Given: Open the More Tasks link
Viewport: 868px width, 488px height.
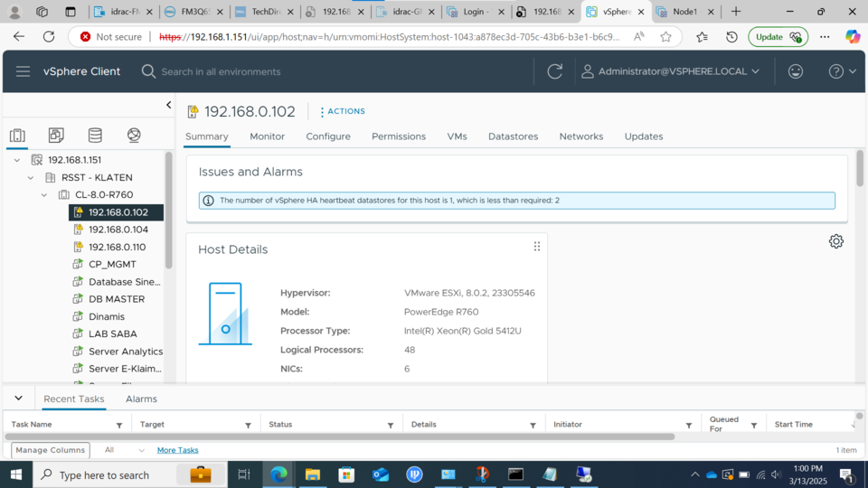Looking at the screenshot, I should pyautogui.click(x=177, y=450).
